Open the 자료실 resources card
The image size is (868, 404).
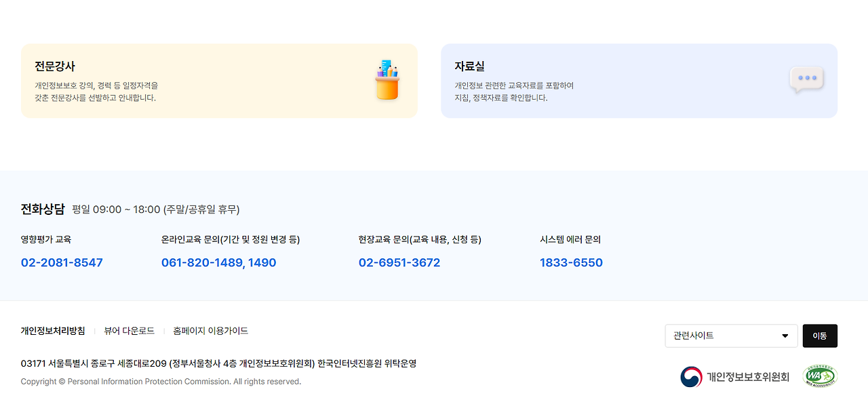point(638,81)
